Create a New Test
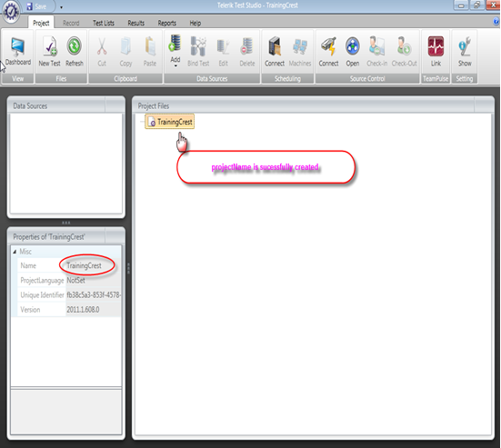Screen dimensions: 501x448 49,51
